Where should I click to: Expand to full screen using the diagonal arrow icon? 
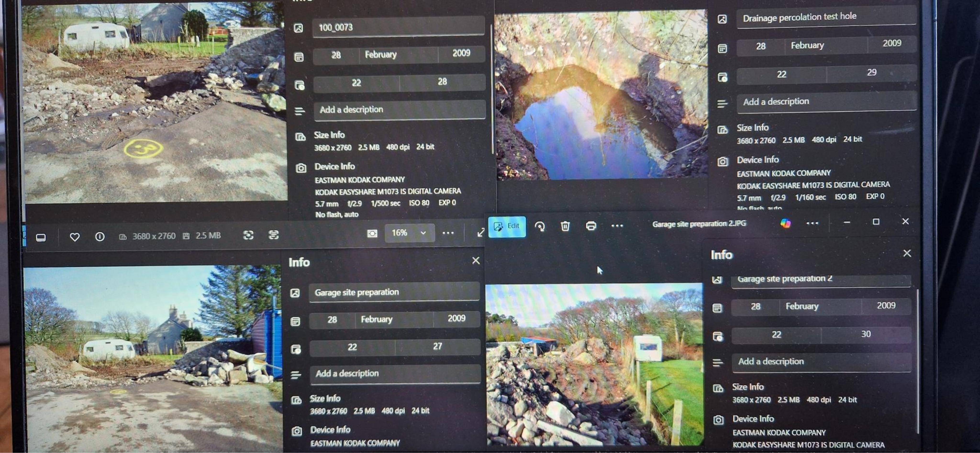(x=481, y=232)
